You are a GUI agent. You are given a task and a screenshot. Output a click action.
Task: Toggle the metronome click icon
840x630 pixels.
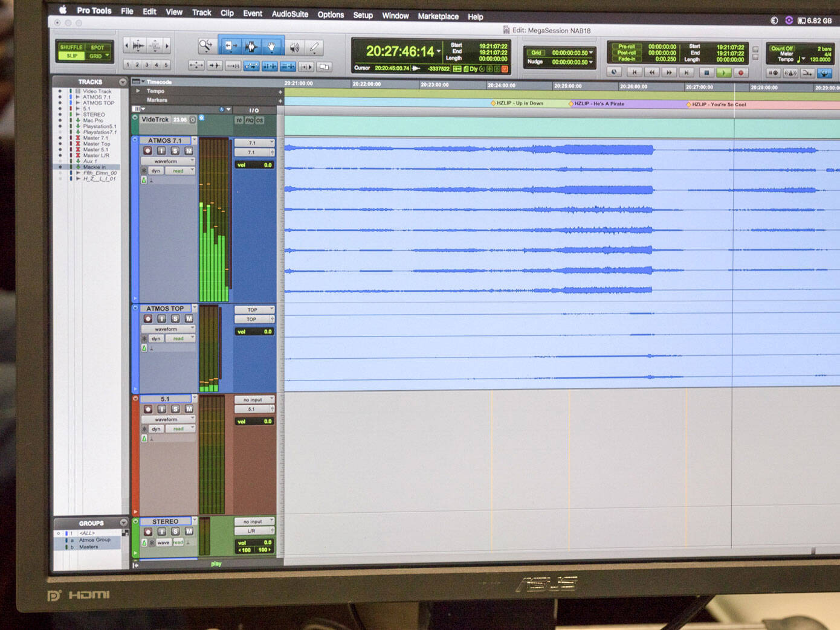pyautogui.click(x=790, y=73)
